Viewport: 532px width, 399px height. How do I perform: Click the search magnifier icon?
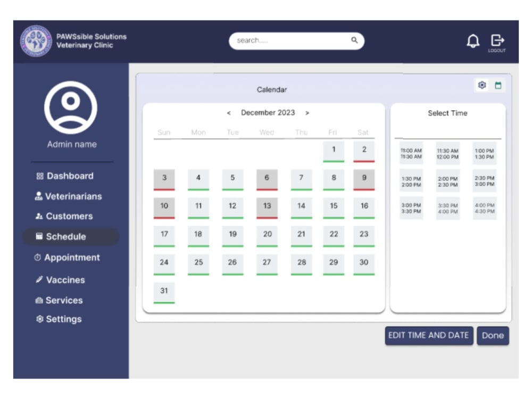[x=354, y=40]
